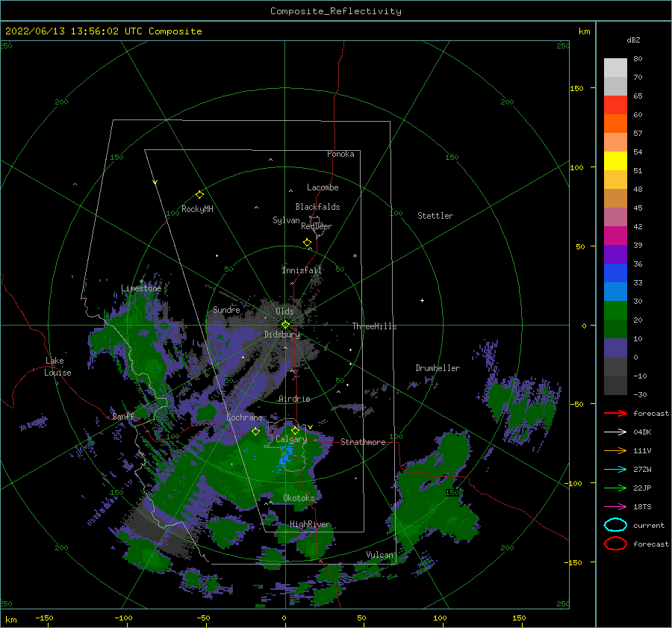This screenshot has height=628, width=672.
Task: Select the 65 dBZ red color swatch
Action: tap(615, 105)
